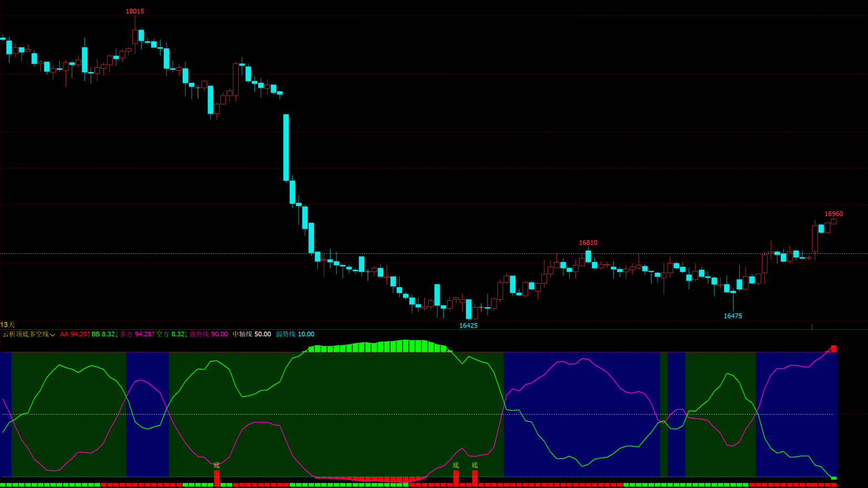Select the 强势线 90.00 label

(x=208, y=334)
